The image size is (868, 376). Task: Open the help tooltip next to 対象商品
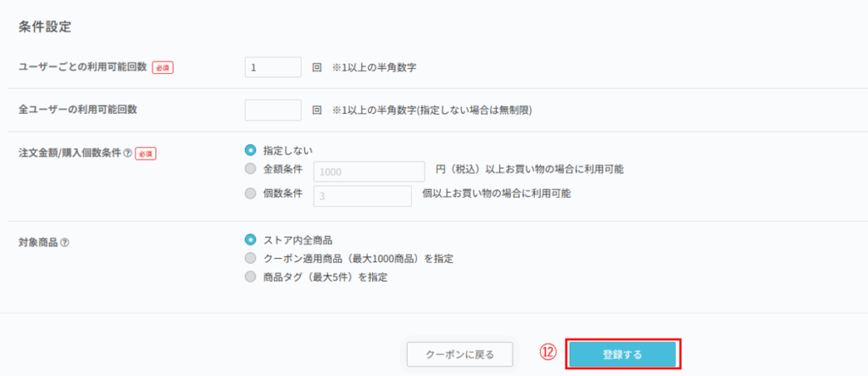coord(65,242)
